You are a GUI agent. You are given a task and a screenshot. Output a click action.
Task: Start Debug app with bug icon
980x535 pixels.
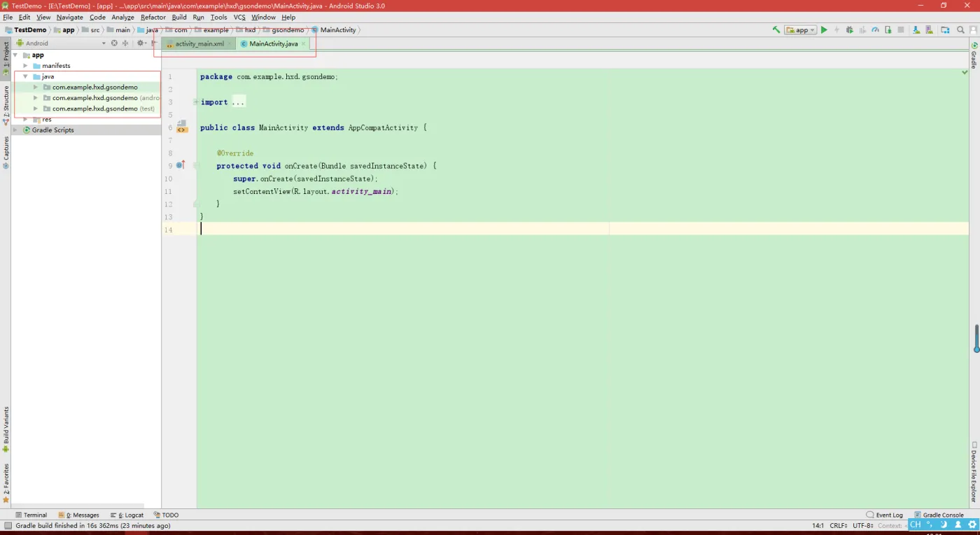849,30
